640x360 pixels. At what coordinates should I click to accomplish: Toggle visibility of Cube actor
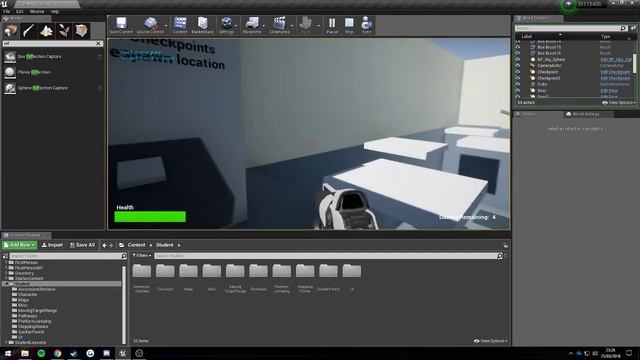(x=518, y=84)
